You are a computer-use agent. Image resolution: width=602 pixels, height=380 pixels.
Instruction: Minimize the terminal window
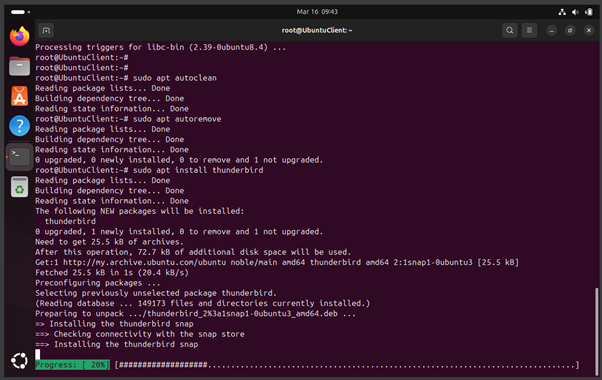552,30
